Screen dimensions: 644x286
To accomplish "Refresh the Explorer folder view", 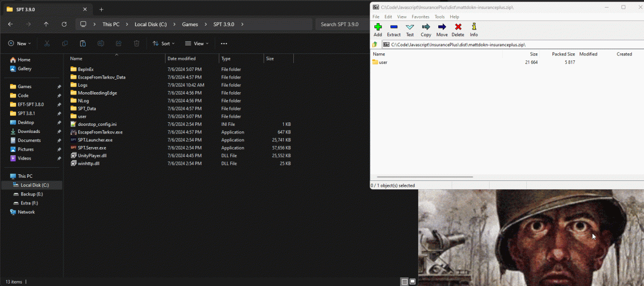I will [x=64, y=24].
